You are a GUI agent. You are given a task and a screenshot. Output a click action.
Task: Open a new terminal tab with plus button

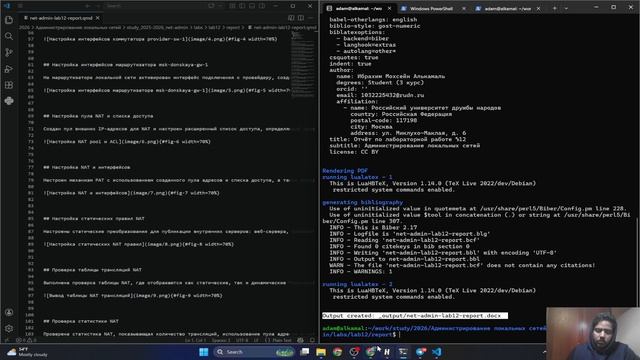(x=554, y=8)
